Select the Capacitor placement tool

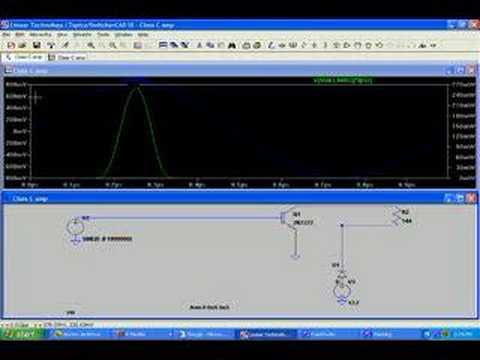[314, 45]
